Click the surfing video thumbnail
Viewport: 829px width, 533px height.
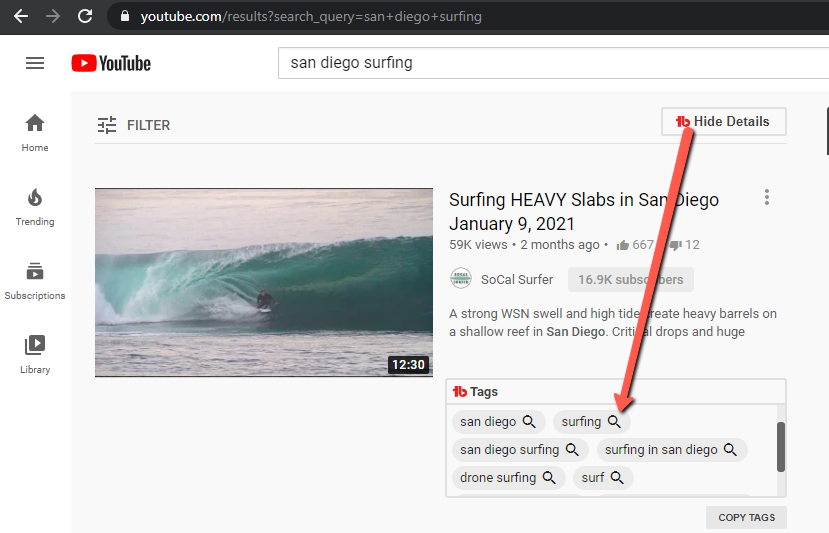[x=264, y=282]
